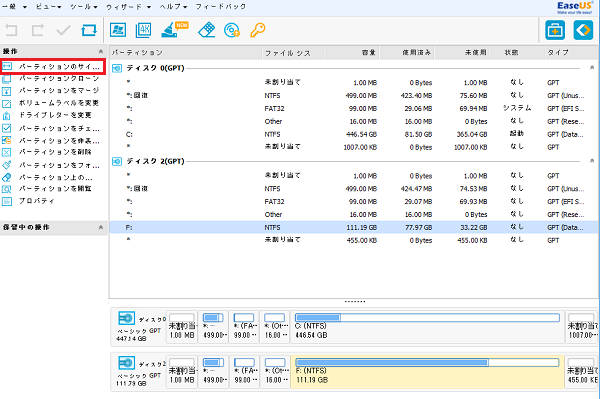
Task: Click the ディスク2 drive icon in disk map
Action: tap(126, 363)
